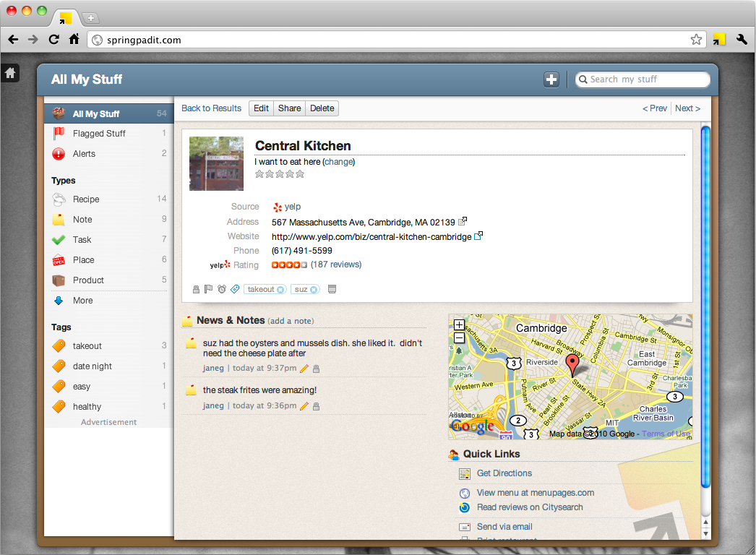Select the takeout tag in sidebar
Image resolution: width=756 pixels, height=555 pixels.
(109, 345)
